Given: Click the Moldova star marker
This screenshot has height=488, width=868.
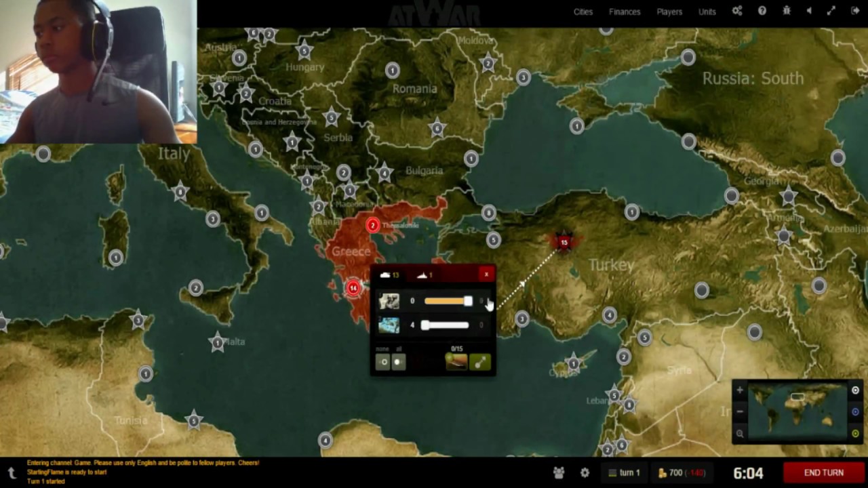Looking at the screenshot, I should 488,64.
